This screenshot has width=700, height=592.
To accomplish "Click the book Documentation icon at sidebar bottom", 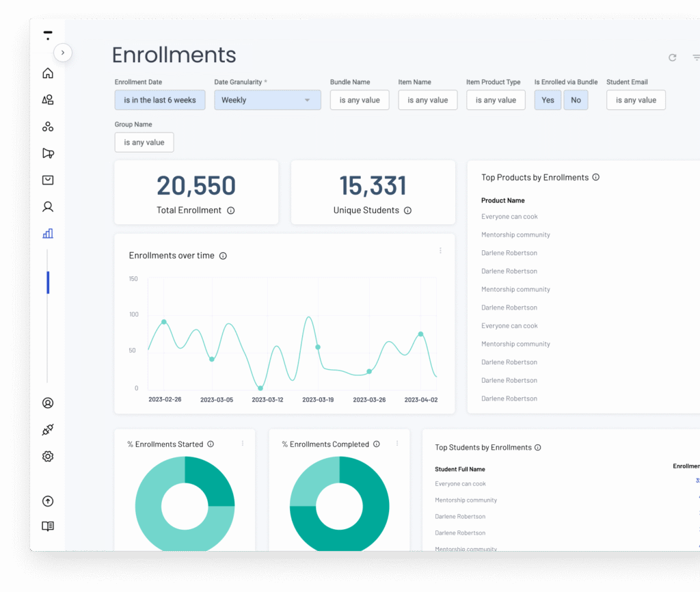I will [x=48, y=526].
